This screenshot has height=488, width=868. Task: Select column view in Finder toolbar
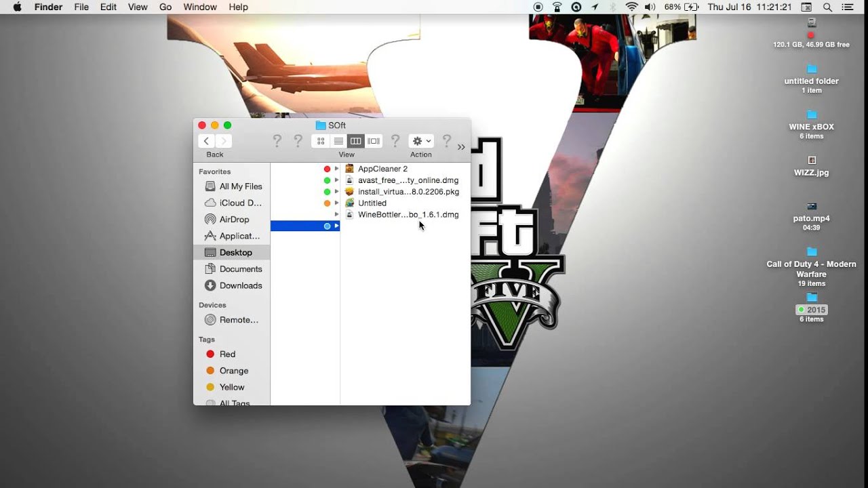(355, 141)
